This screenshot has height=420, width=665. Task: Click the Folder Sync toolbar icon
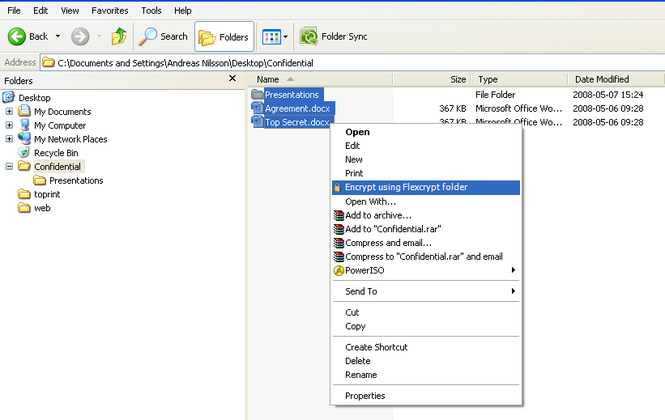[309, 36]
